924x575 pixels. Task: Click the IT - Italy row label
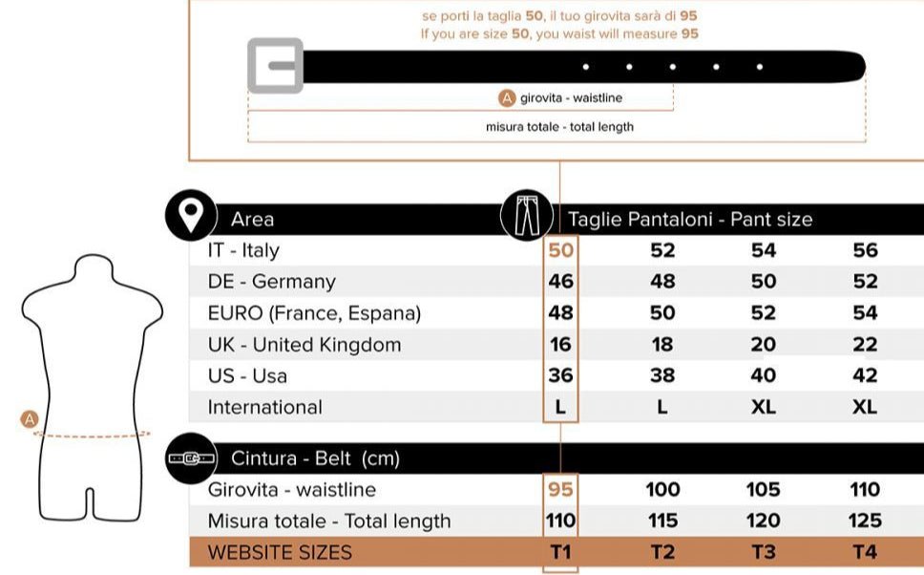pyautogui.click(x=243, y=250)
